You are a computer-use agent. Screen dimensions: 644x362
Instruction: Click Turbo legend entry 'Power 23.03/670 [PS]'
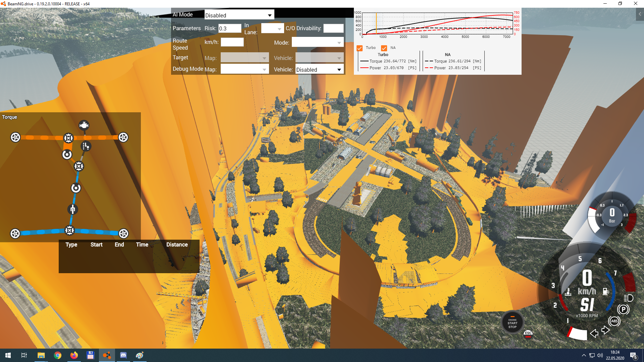(388, 68)
